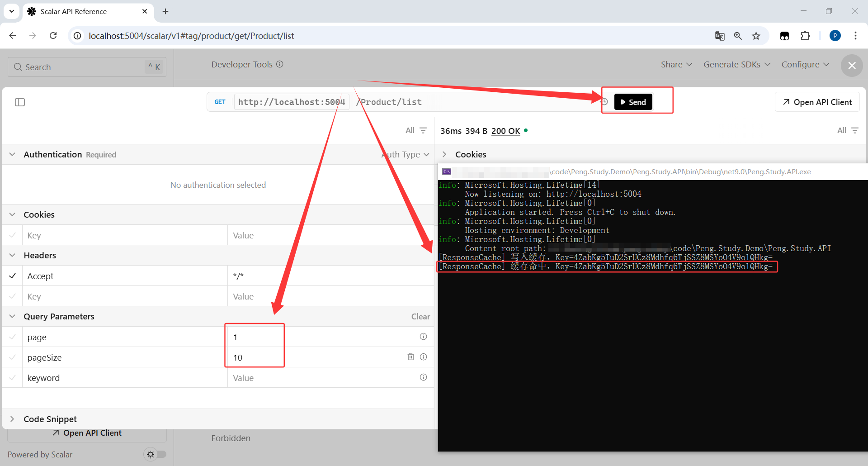Click the Powered by Scalar link
Viewport: 868px width, 466px height.
pyautogui.click(x=40, y=455)
